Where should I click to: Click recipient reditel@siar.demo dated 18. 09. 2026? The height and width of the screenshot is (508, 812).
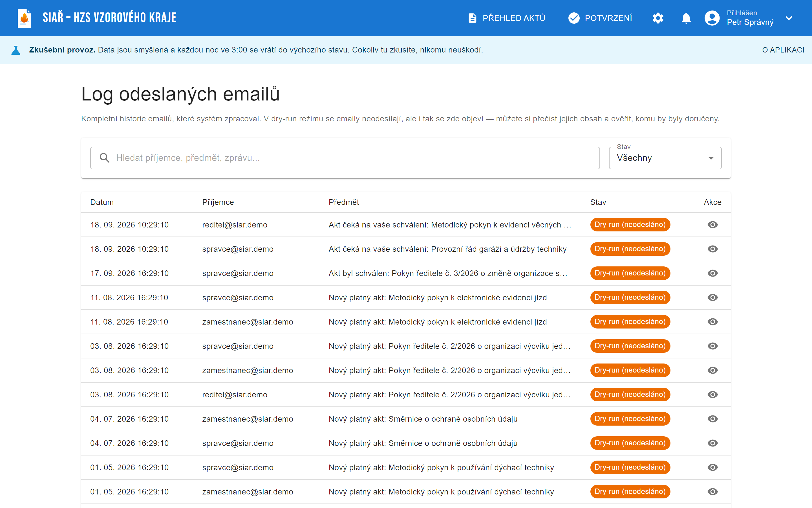click(235, 225)
